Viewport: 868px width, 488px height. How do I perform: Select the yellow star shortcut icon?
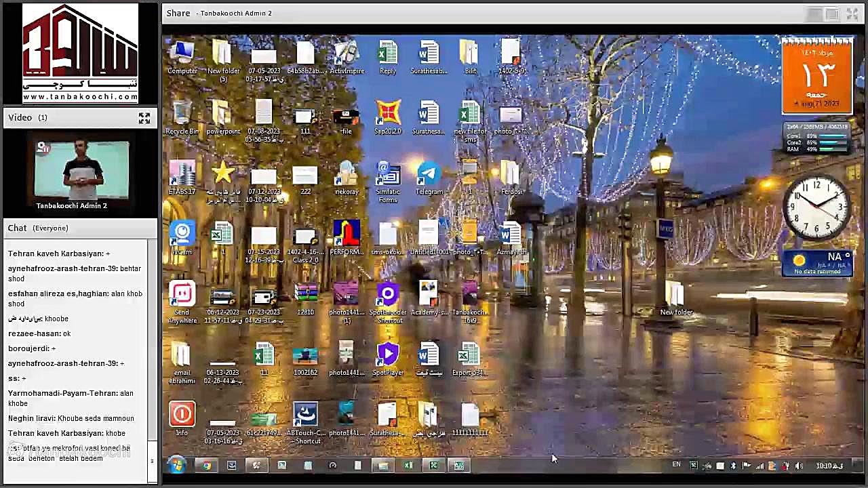coord(223,182)
